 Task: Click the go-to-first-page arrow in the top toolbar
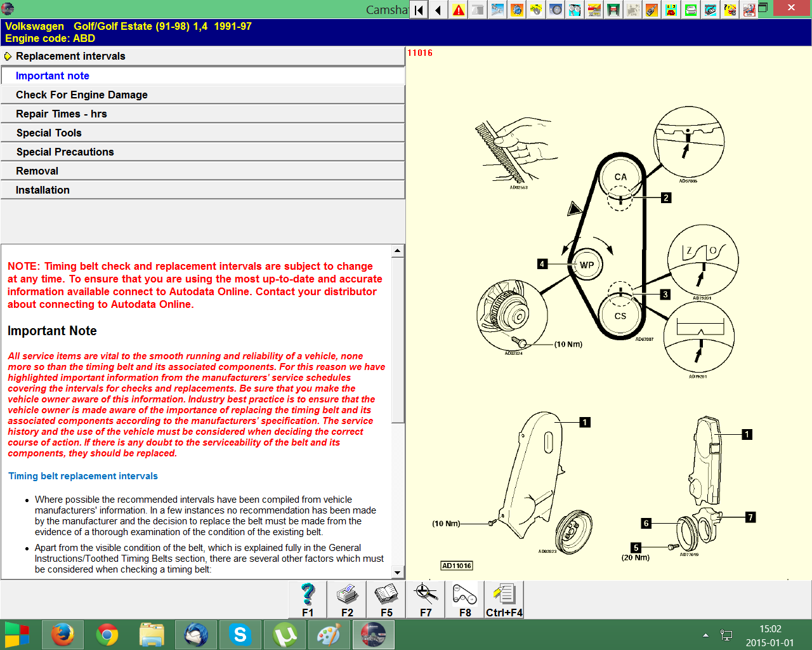click(x=419, y=10)
